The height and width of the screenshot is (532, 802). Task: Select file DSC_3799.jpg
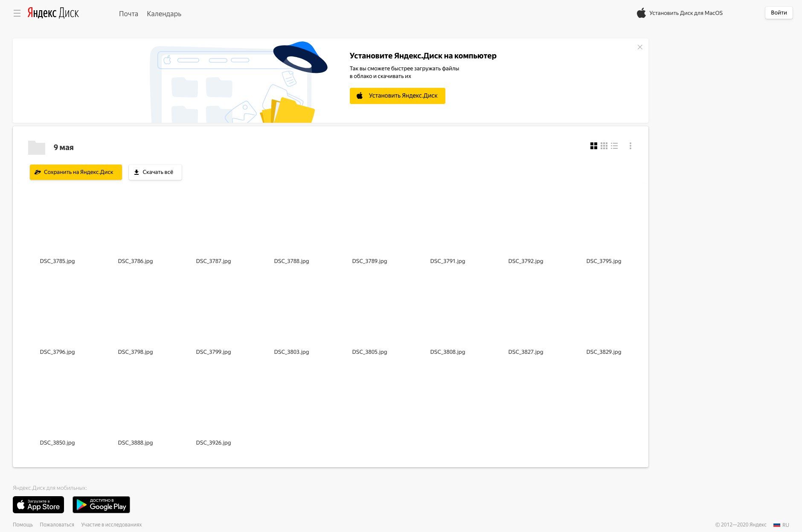pyautogui.click(x=213, y=352)
